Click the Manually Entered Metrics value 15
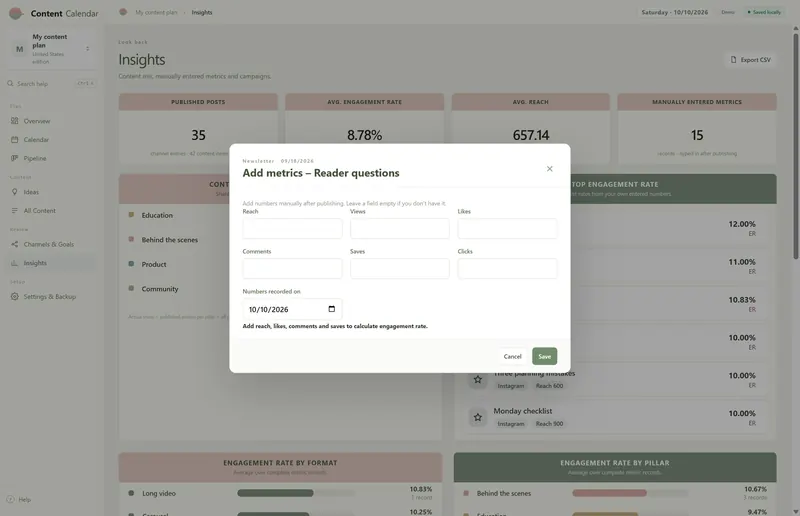This screenshot has width=800, height=516. pos(697,135)
